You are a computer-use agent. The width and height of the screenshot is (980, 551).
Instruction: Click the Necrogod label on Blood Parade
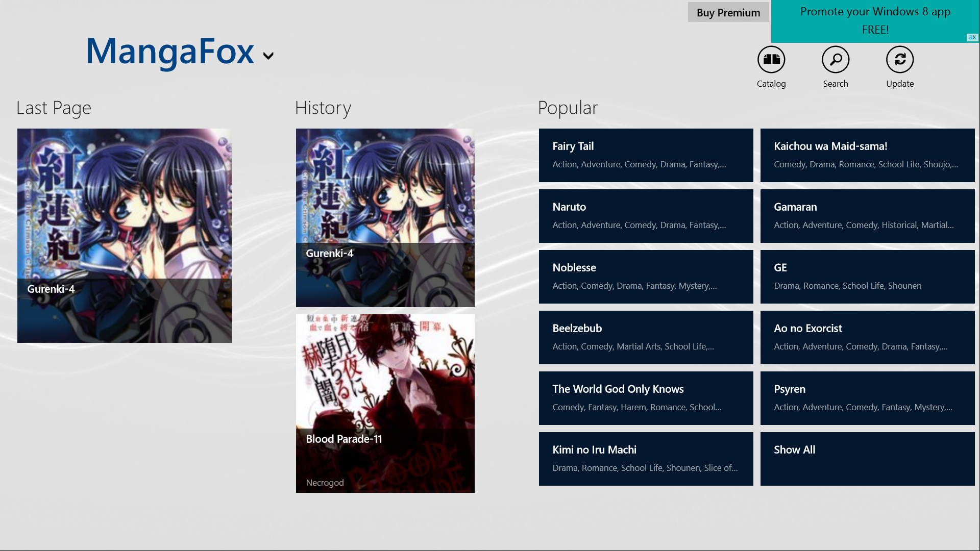325,483
